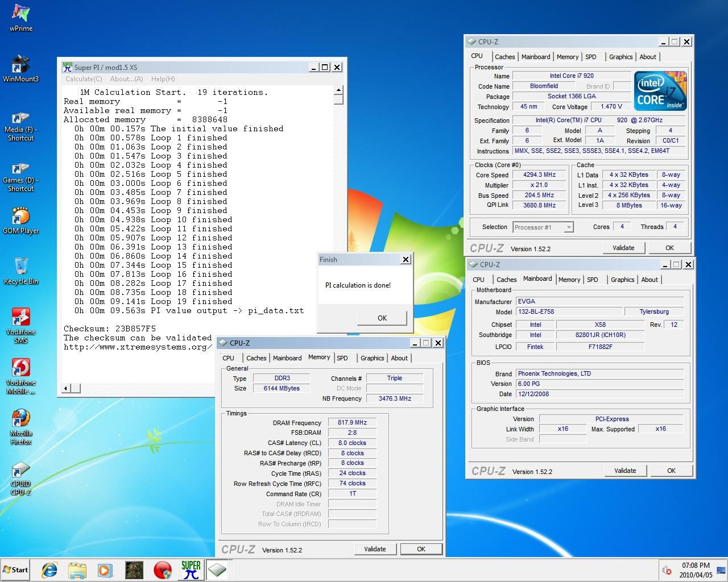Open the About...(A) menu in Super PI
The width and height of the screenshot is (728, 582).
pos(127,79)
